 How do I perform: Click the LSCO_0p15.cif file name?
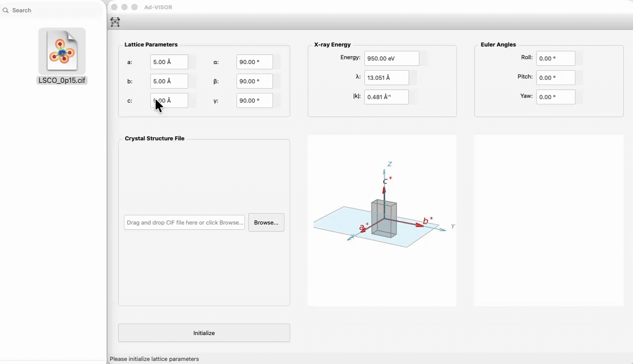pos(62,81)
